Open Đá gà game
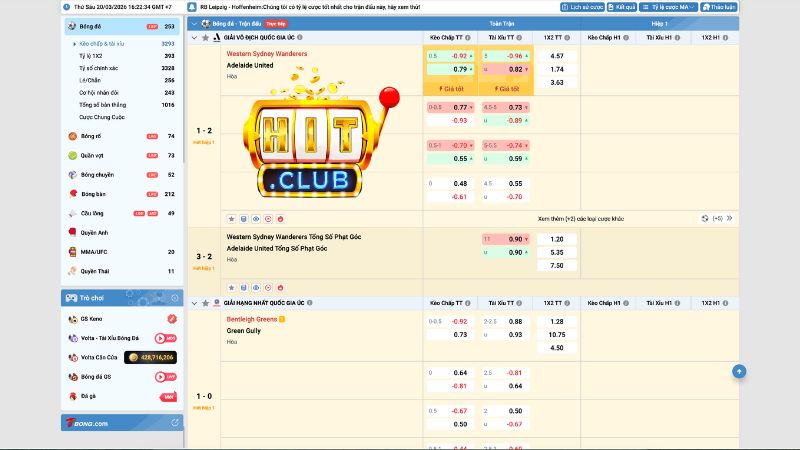The image size is (800, 450). 122,396
